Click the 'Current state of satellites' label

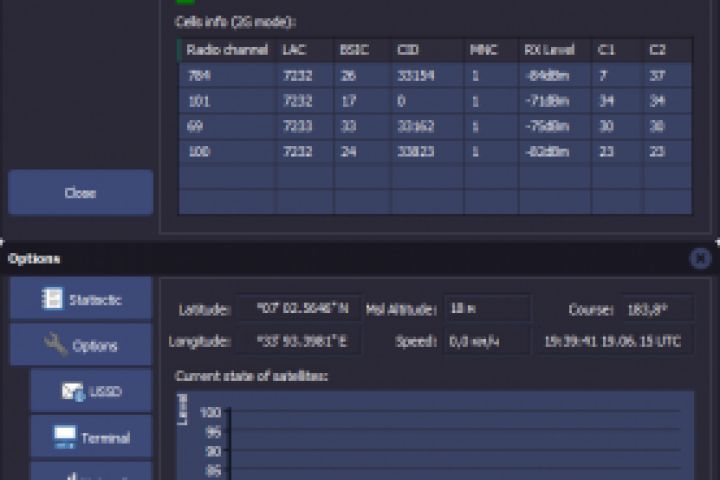(252, 376)
